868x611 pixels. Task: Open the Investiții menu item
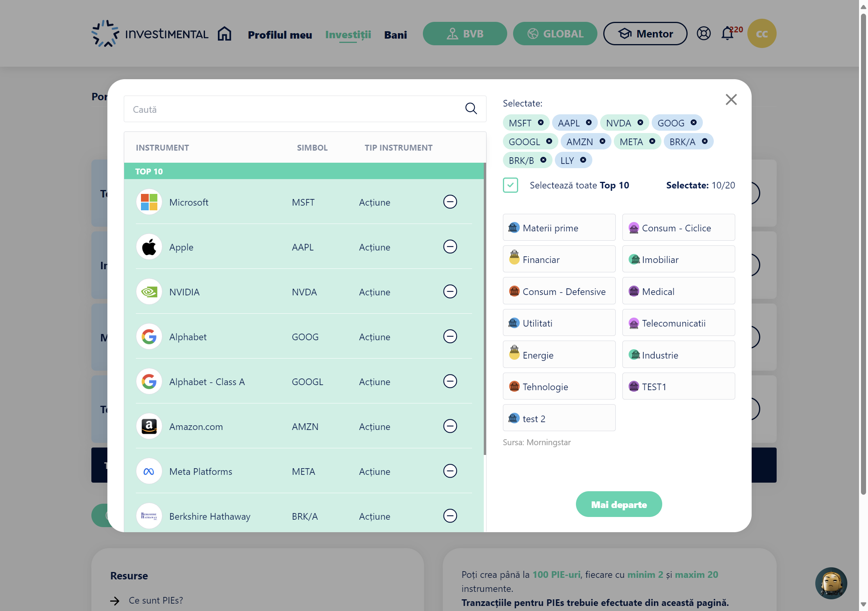pyautogui.click(x=348, y=35)
